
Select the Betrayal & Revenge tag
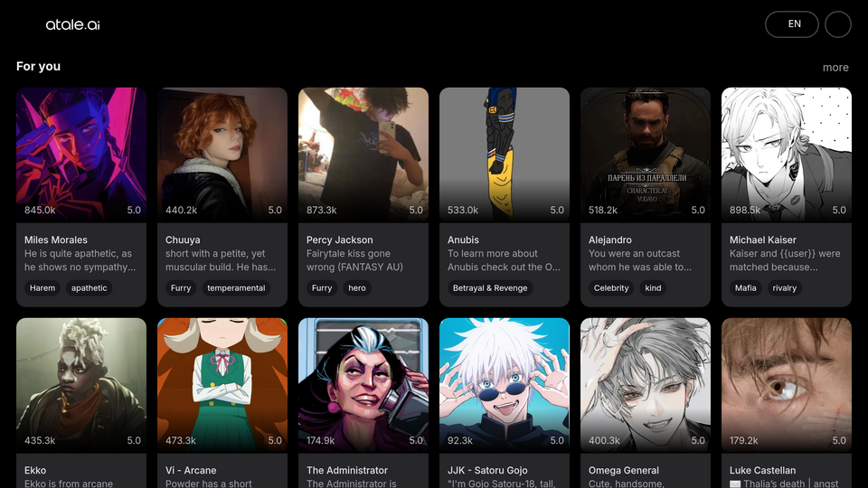(x=490, y=287)
